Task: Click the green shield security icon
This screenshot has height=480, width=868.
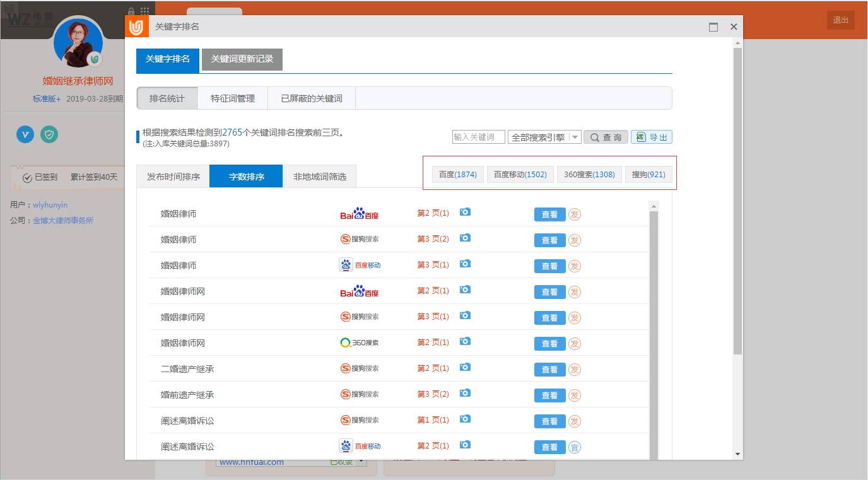Action: coord(49,134)
